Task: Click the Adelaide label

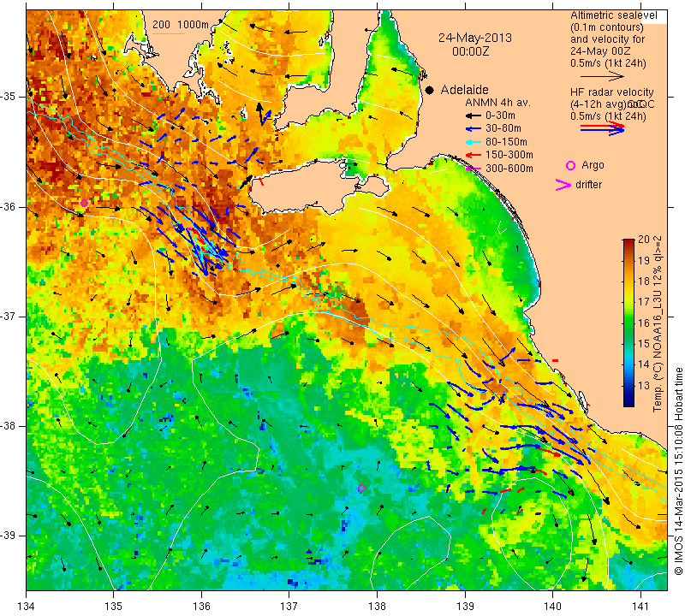Action: 464,90
